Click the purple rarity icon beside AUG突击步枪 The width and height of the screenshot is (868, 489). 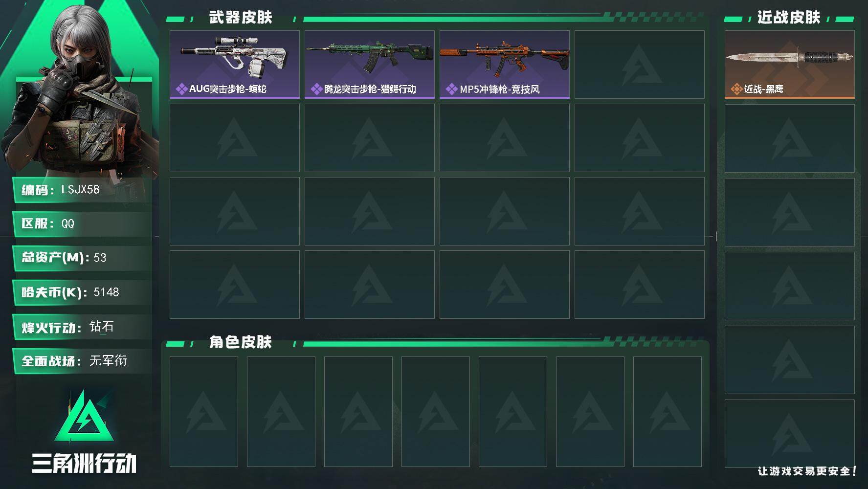point(181,89)
